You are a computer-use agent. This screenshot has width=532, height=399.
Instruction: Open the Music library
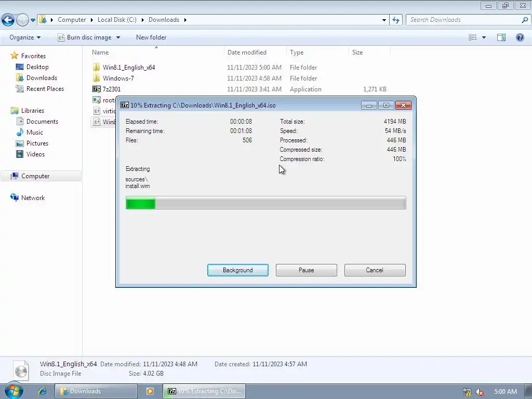(x=35, y=132)
